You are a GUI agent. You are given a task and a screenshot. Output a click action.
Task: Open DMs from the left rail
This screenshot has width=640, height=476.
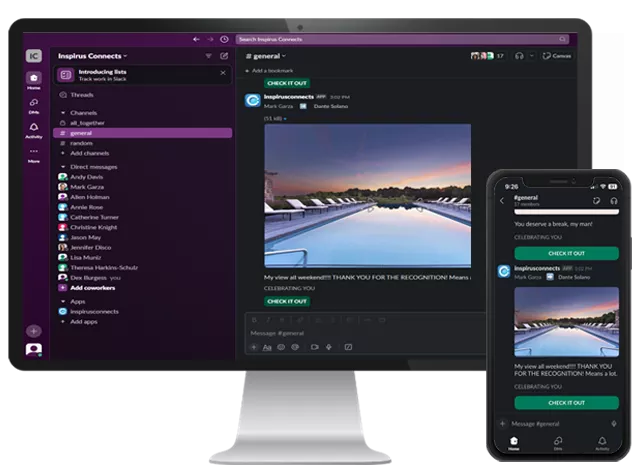pyautogui.click(x=34, y=105)
